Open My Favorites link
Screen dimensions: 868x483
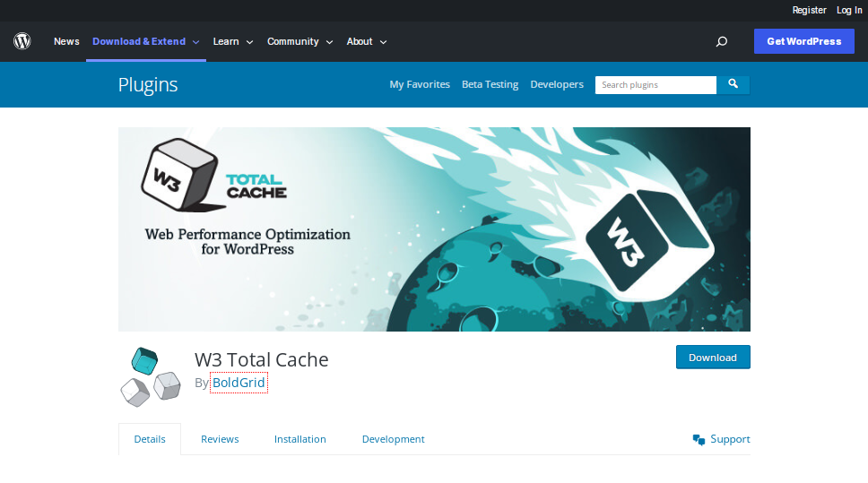420,84
